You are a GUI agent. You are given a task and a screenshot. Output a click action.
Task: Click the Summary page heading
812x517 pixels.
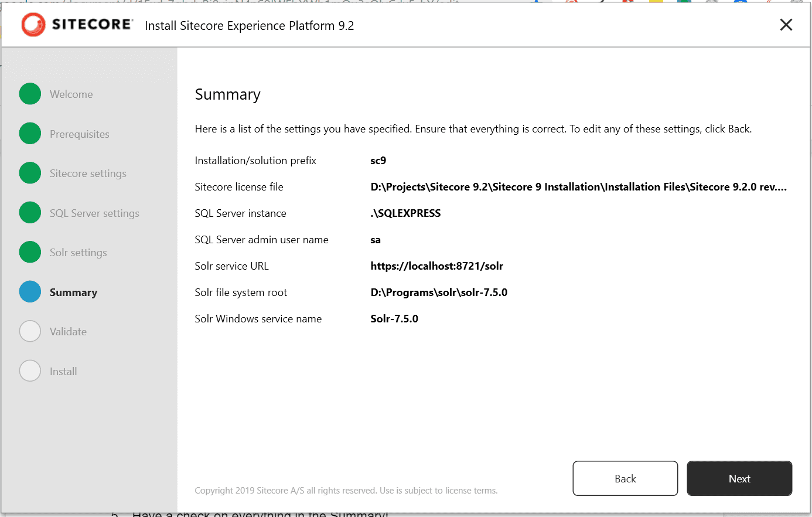[227, 95]
